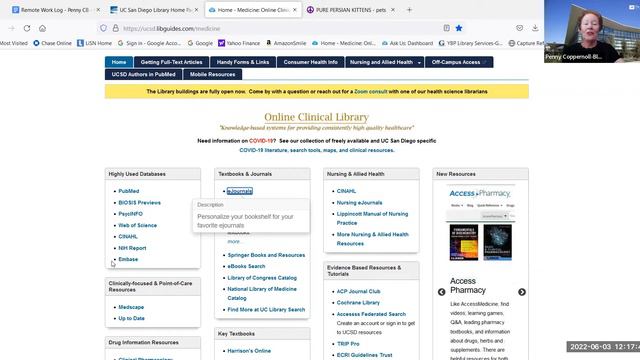This screenshot has width=640, height=360.
Task: Open the PubMed database link
Action: coord(129,191)
